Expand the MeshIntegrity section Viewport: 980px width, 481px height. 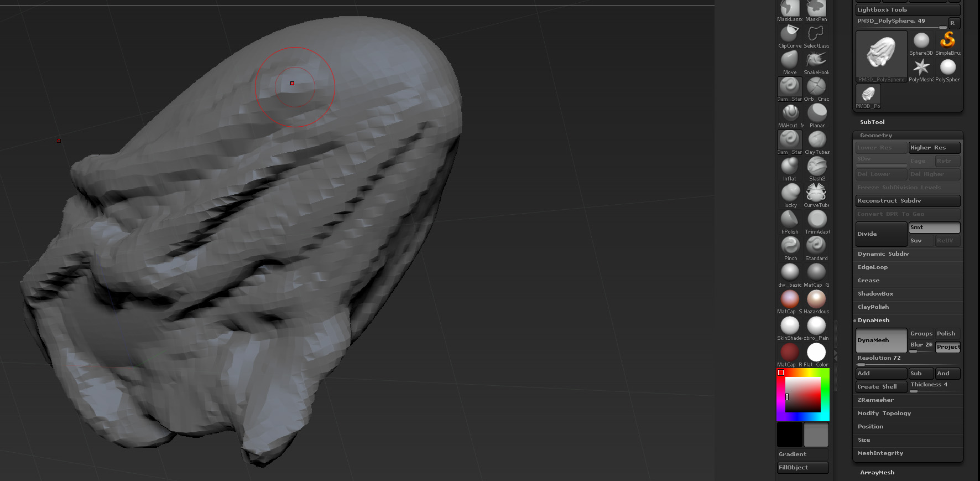pyautogui.click(x=880, y=453)
